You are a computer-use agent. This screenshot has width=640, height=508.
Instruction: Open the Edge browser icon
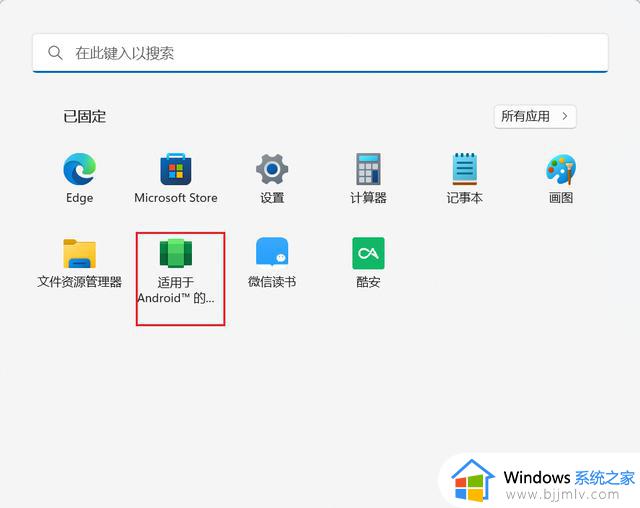coord(80,169)
